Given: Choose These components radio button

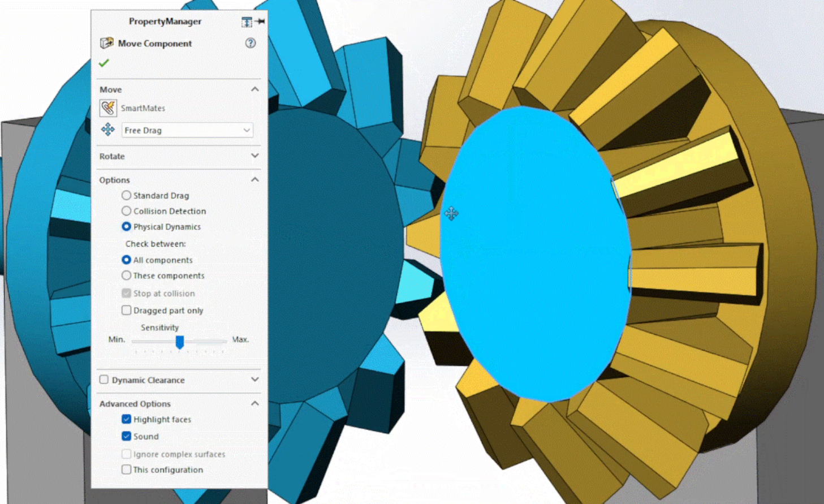Looking at the screenshot, I should (x=126, y=275).
